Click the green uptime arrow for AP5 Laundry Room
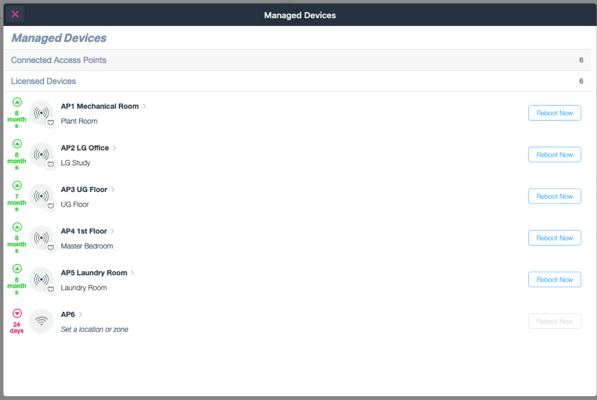The width and height of the screenshot is (597, 400). 17,269
